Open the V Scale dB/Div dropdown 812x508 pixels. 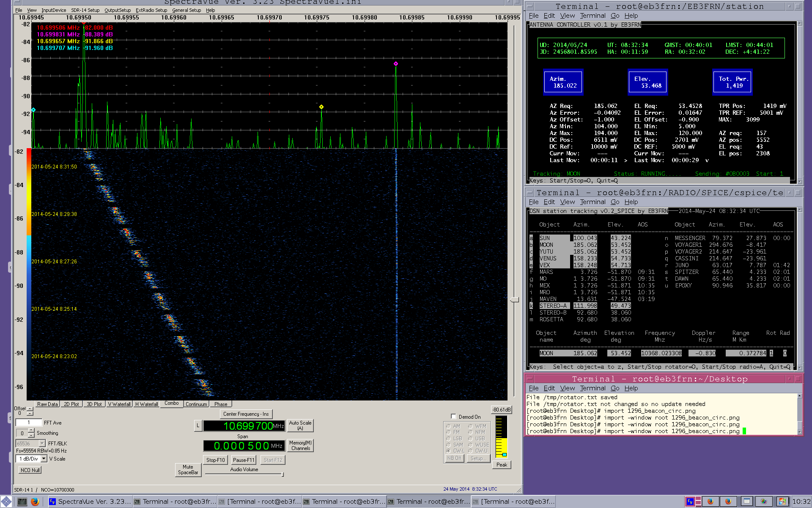44,459
